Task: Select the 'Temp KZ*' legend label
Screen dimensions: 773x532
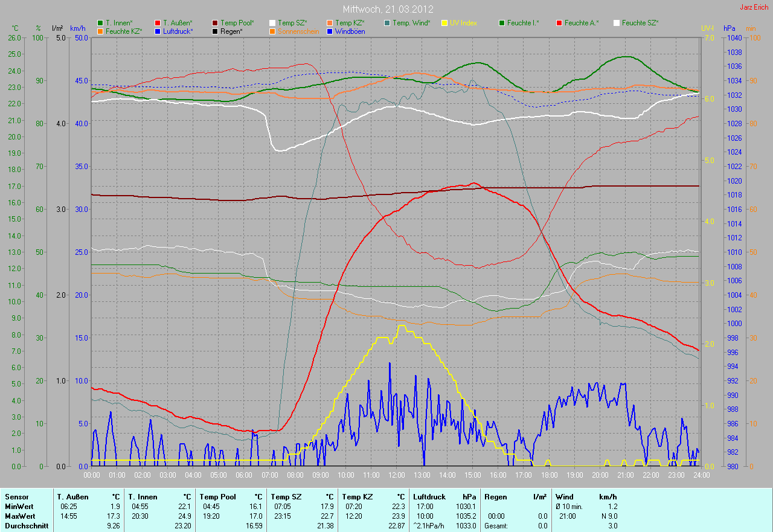Action: pyautogui.click(x=350, y=23)
